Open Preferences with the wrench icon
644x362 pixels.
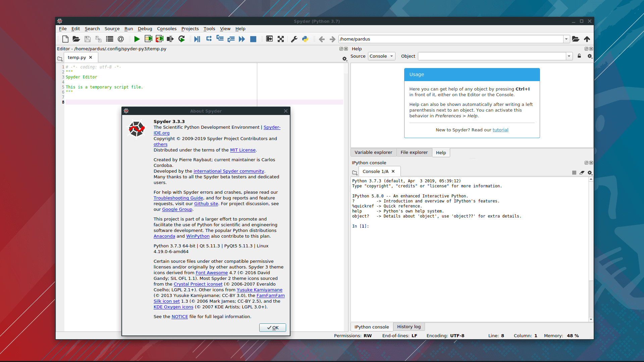pos(294,39)
